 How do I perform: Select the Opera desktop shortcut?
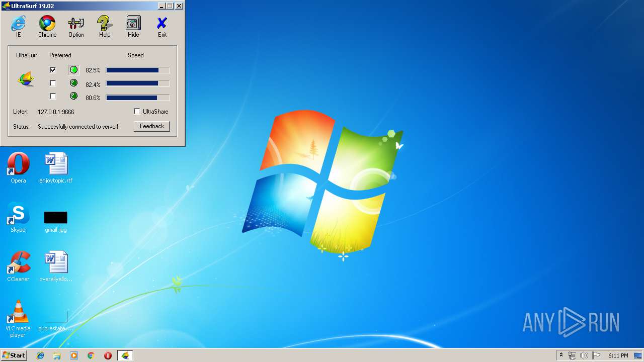click(x=18, y=168)
